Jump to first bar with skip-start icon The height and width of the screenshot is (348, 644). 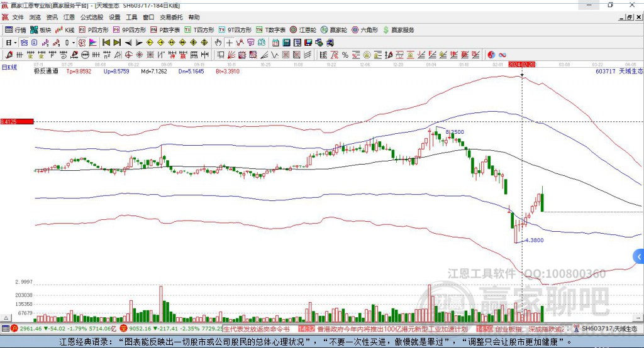click(106, 43)
